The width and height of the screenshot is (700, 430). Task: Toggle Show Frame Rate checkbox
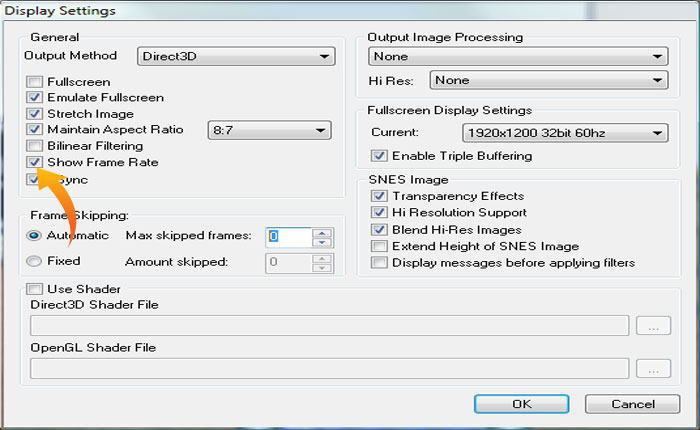coord(35,162)
